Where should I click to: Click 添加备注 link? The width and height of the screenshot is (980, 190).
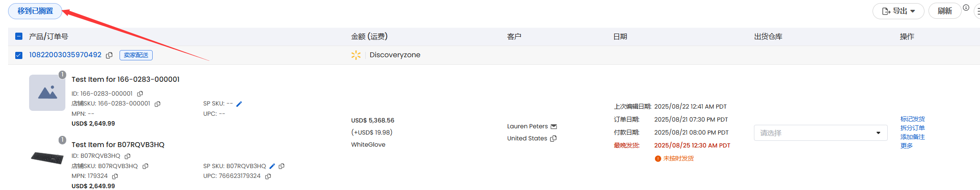(912, 137)
